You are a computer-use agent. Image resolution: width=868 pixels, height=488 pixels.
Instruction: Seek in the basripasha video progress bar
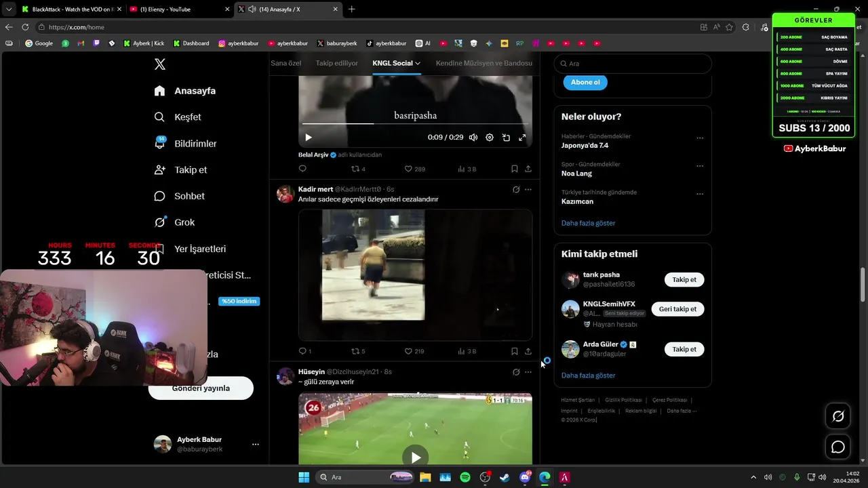[415, 123]
